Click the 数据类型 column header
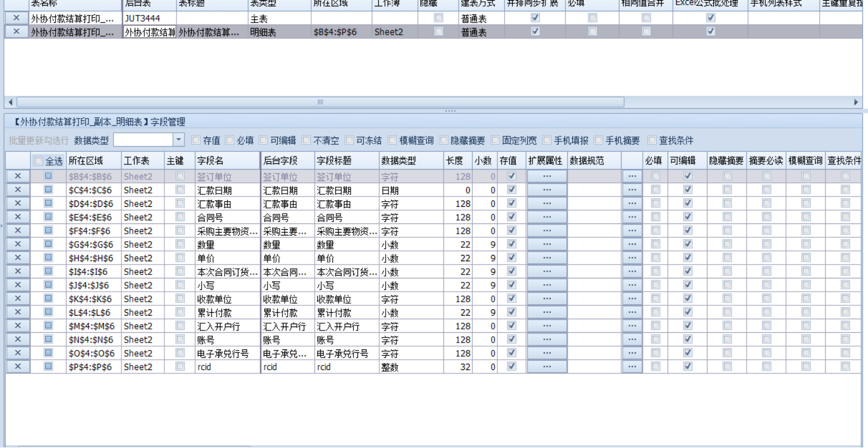This screenshot has width=868, height=448. (x=410, y=161)
